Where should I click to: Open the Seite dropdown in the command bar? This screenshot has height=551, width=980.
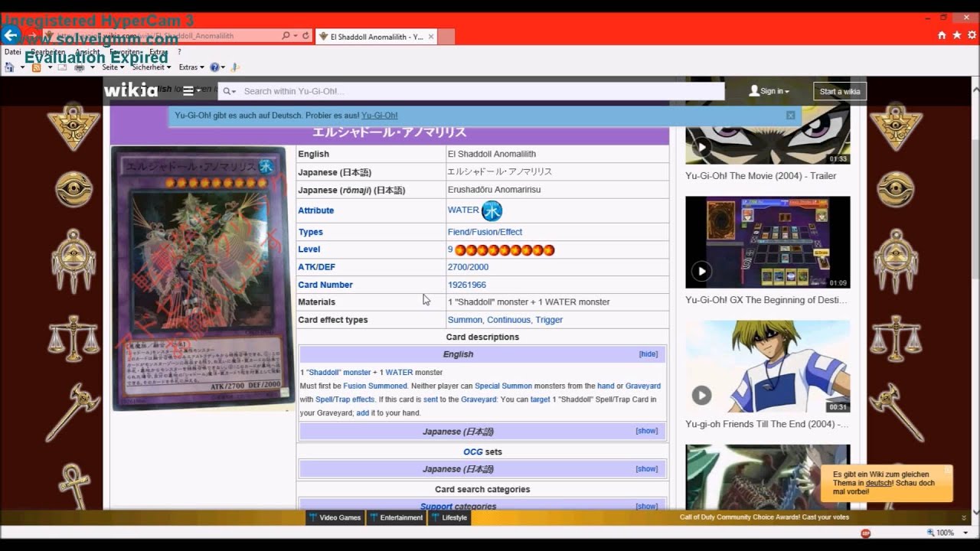tap(113, 67)
